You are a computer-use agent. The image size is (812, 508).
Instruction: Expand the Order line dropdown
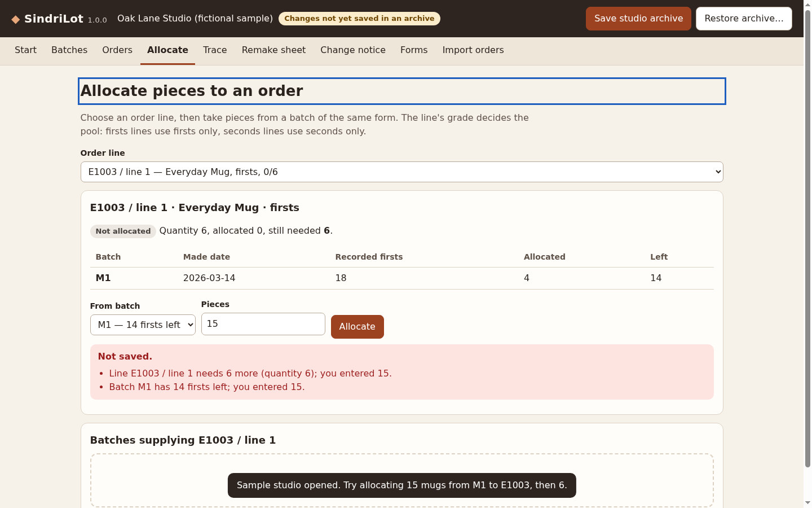click(x=401, y=172)
